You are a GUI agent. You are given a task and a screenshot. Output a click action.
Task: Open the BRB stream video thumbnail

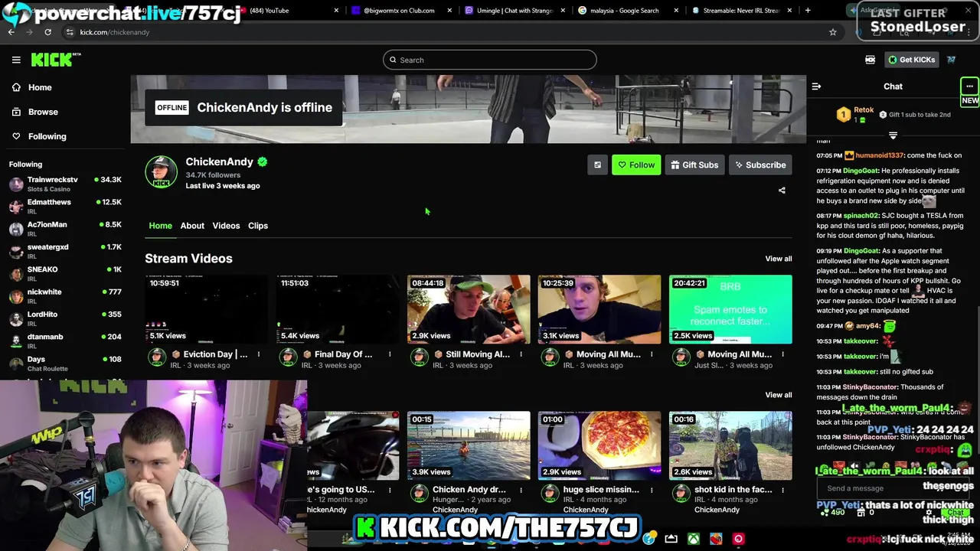pos(730,309)
